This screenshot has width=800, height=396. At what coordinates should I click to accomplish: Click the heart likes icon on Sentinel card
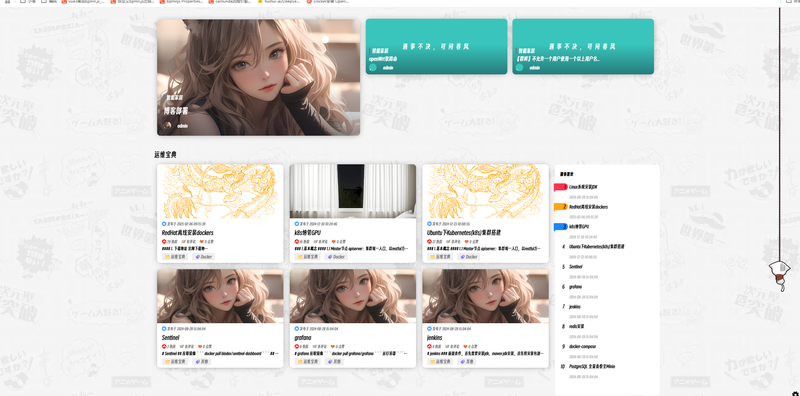click(x=200, y=346)
